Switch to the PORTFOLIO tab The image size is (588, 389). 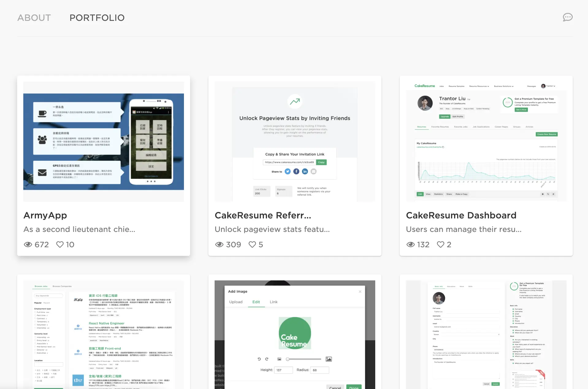[x=97, y=18]
